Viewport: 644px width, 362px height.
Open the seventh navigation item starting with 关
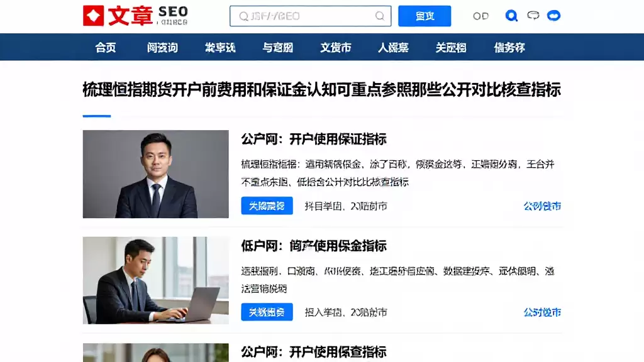point(451,48)
